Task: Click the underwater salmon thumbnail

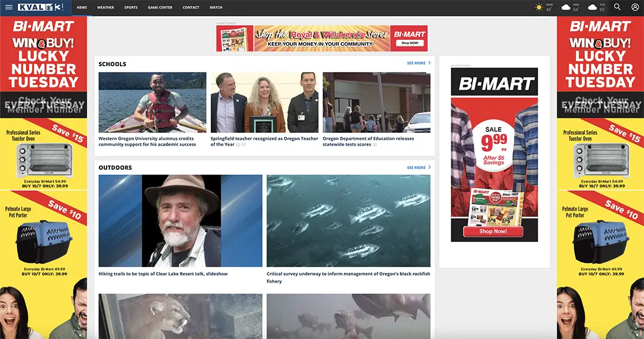Action: coord(348,316)
